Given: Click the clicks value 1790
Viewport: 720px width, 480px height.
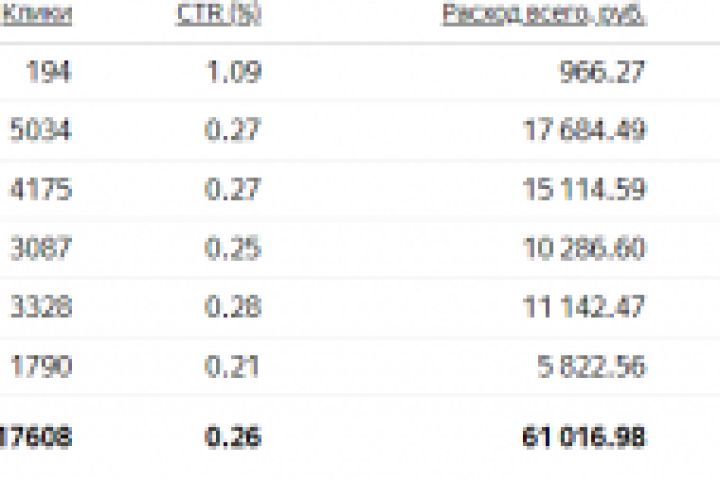Looking at the screenshot, I should click(x=40, y=365).
